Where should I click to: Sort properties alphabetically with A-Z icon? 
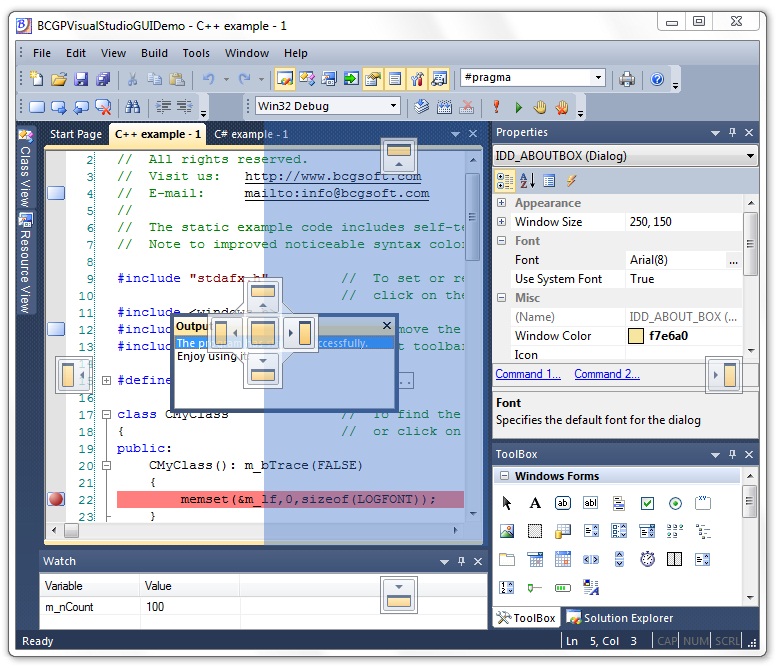click(x=527, y=180)
